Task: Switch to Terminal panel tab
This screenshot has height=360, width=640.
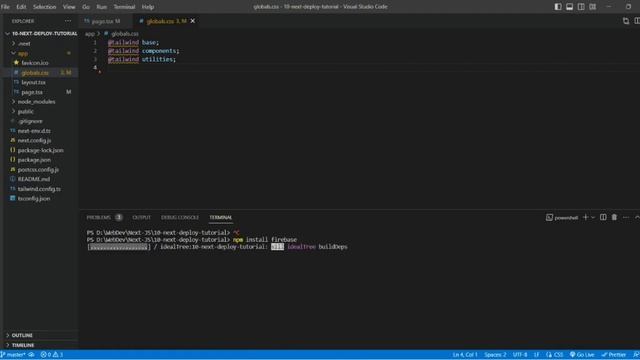Action: 221,218
